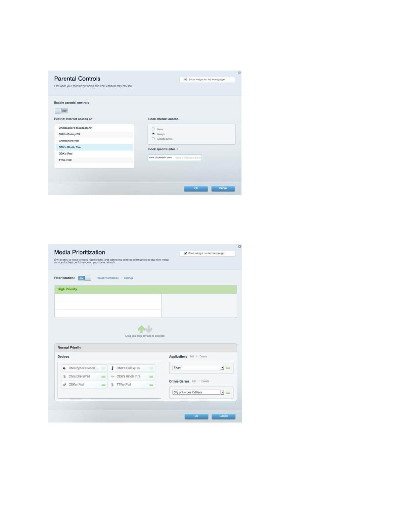Screen dimensions: 411x532
Task: Select the Never radio button
Action: (x=153, y=129)
